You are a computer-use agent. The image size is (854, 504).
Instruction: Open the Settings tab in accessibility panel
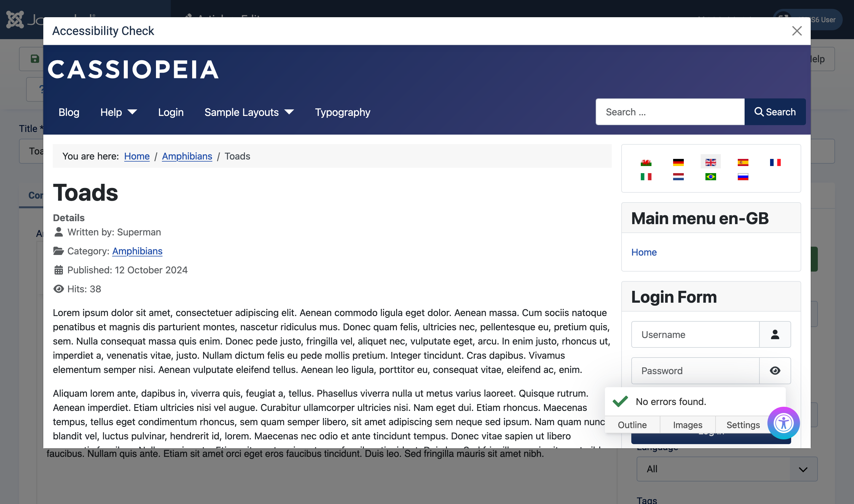click(x=743, y=425)
